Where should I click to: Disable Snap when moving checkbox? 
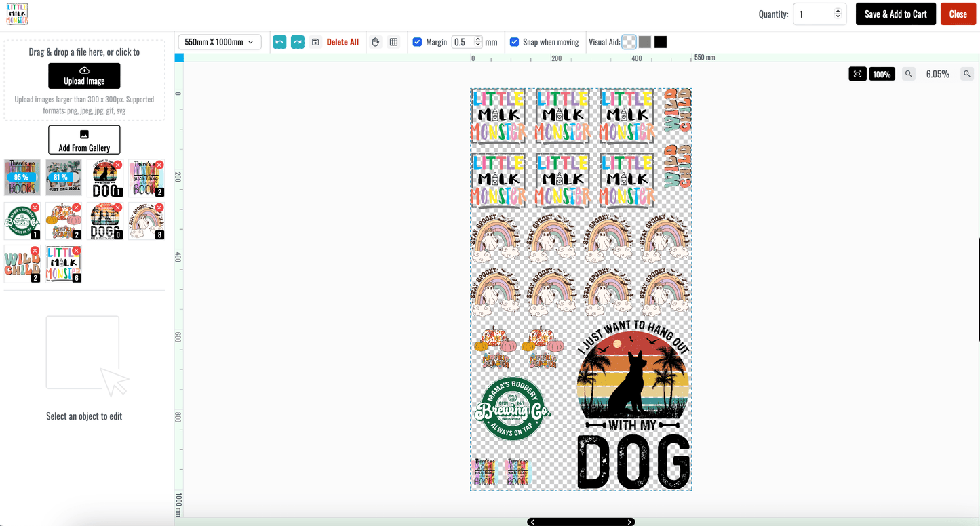[x=514, y=42]
